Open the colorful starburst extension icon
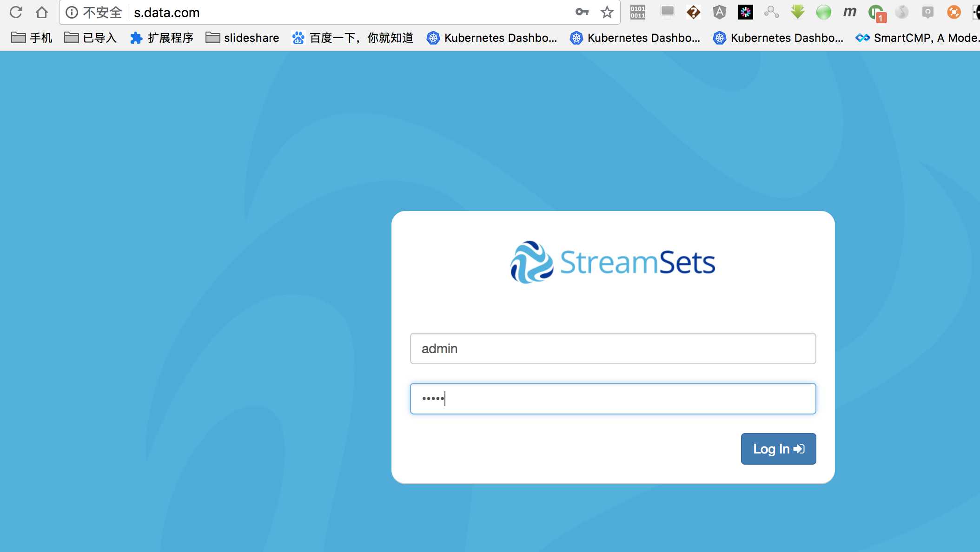This screenshot has height=552, width=980. coord(745,12)
